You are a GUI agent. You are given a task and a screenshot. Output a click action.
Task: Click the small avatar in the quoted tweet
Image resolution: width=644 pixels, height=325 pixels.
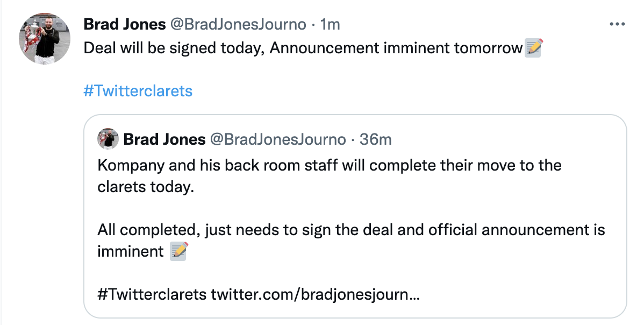[x=108, y=139]
